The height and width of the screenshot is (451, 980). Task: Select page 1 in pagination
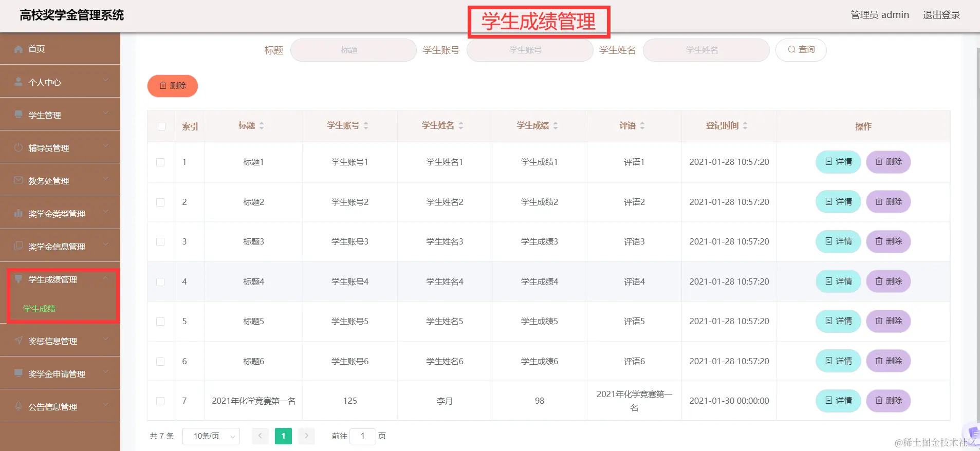283,436
